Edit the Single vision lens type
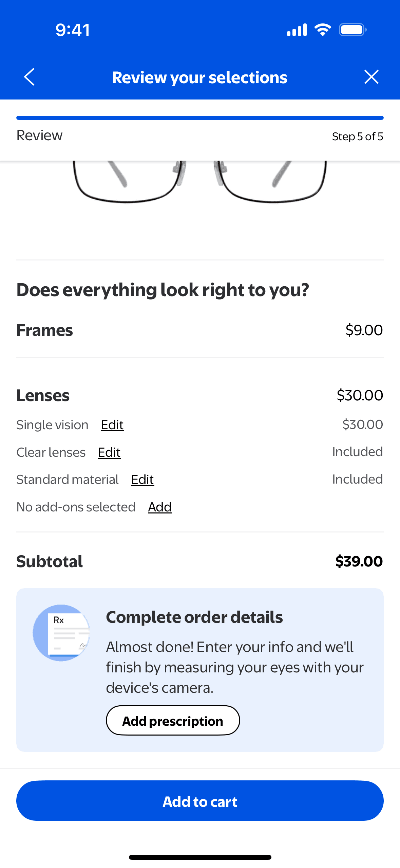This screenshot has width=400, height=868. click(x=112, y=425)
